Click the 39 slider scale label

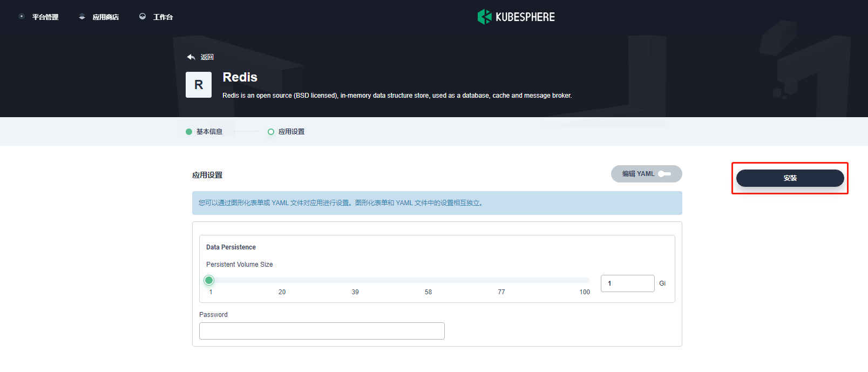[x=355, y=292]
